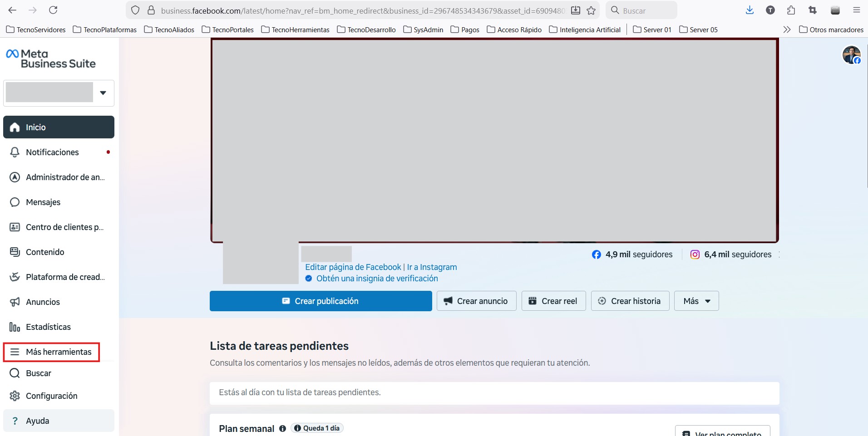
Task: Open Estadísticas bar chart icon
Action: coord(15,327)
